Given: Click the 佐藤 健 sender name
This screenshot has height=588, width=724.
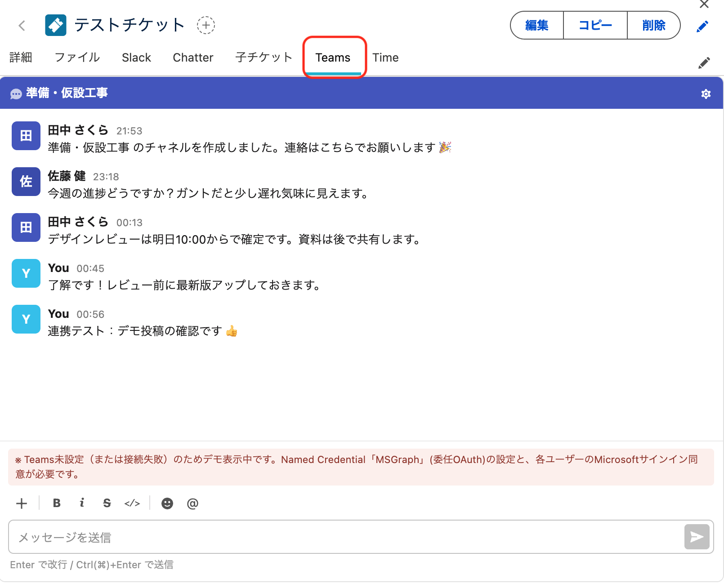Looking at the screenshot, I should pyautogui.click(x=67, y=176).
